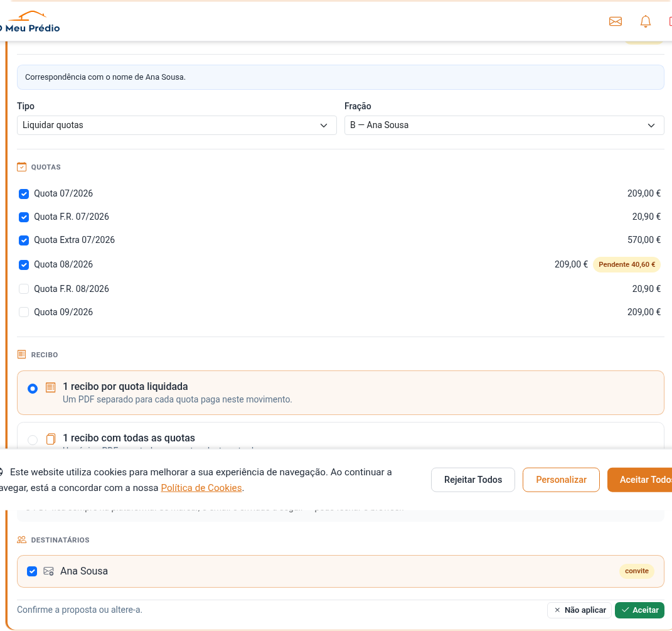Image resolution: width=672 pixels, height=631 pixels.
Task: Click Personalizar cookie settings button
Action: 561,480
